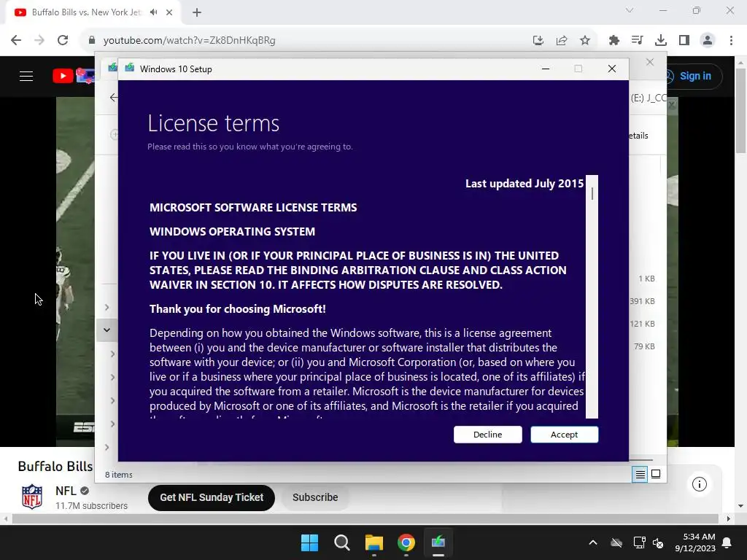Viewport: 747px width, 560px height.
Task: Accept the Windows license terms
Action: (564, 435)
